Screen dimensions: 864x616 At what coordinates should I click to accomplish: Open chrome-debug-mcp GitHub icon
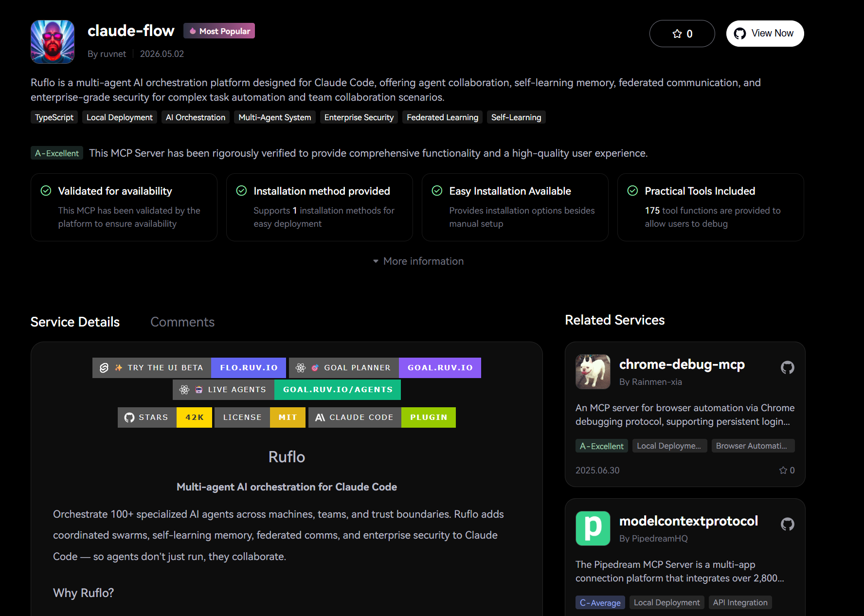788,367
